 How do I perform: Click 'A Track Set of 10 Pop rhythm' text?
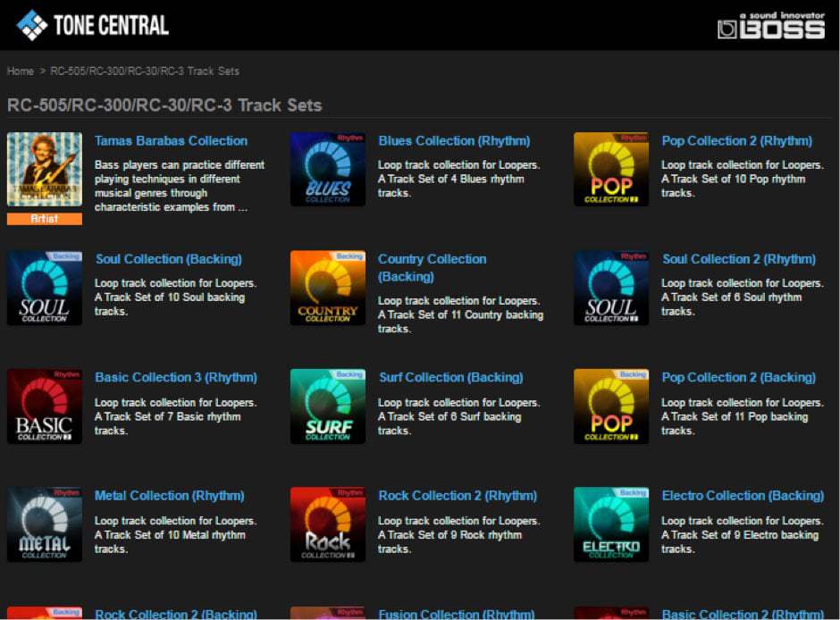click(x=734, y=180)
